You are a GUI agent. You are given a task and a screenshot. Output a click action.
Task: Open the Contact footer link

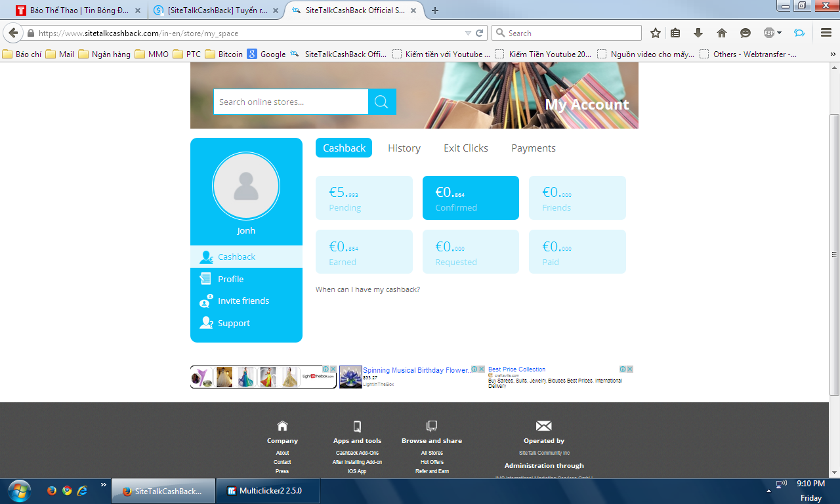(x=282, y=462)
